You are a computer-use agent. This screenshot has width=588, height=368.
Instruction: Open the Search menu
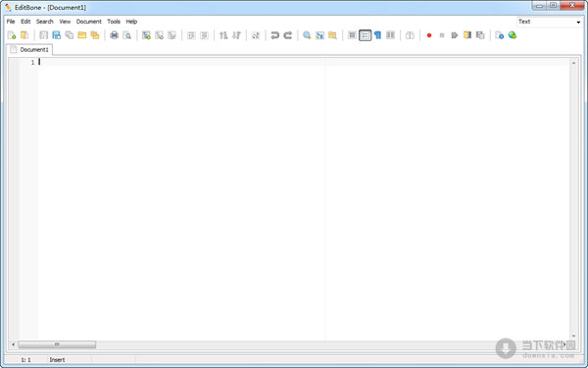(45, 22)
